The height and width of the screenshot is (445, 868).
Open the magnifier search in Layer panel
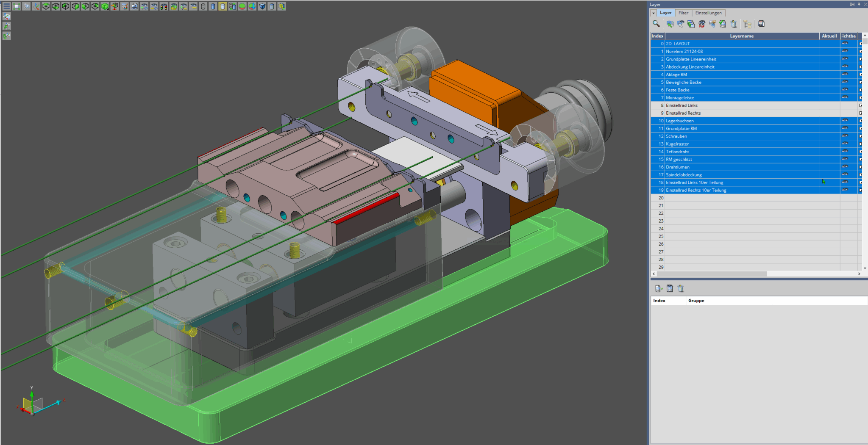(656, 24)
